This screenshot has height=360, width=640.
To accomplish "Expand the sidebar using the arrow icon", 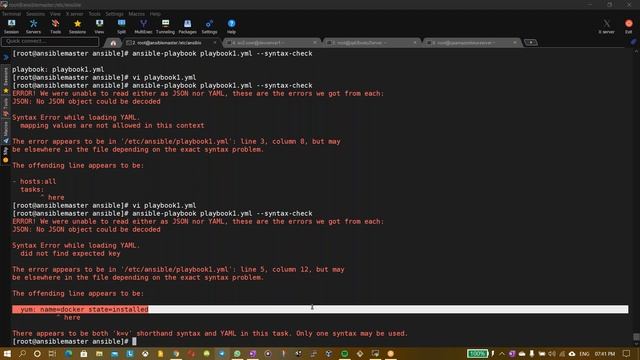I will tap(6, 57).
